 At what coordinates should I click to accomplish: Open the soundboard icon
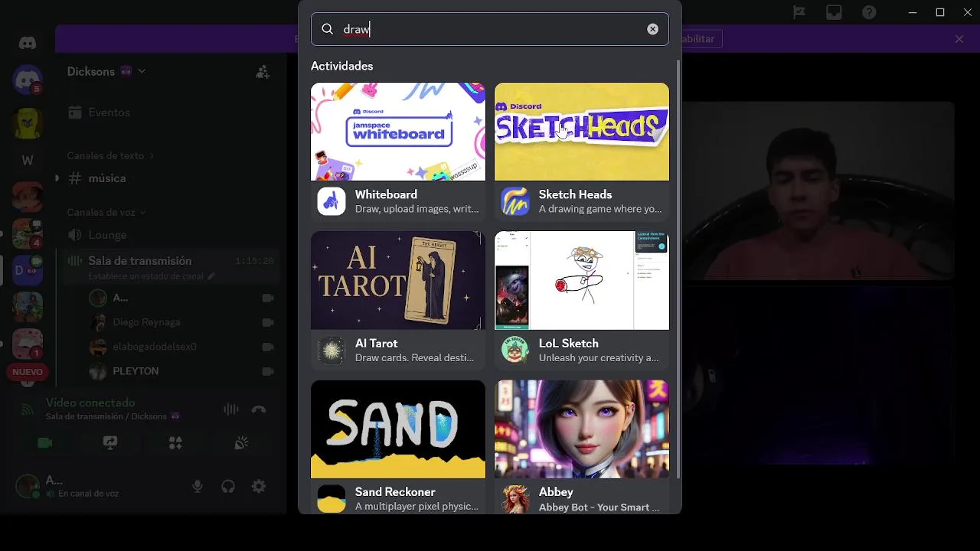pyautogui.click(x=241, y=443)
